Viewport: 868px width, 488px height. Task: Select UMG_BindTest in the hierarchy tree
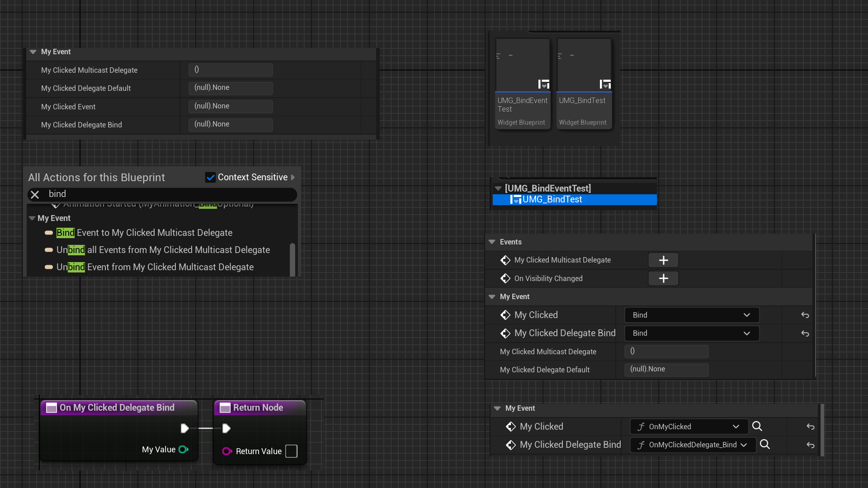tap(552, 200)
